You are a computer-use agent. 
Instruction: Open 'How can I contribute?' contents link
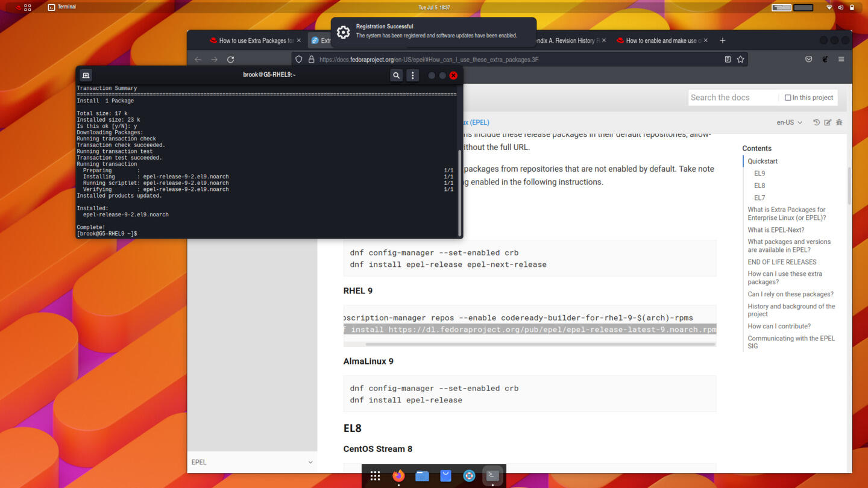[x=779, y=326]
